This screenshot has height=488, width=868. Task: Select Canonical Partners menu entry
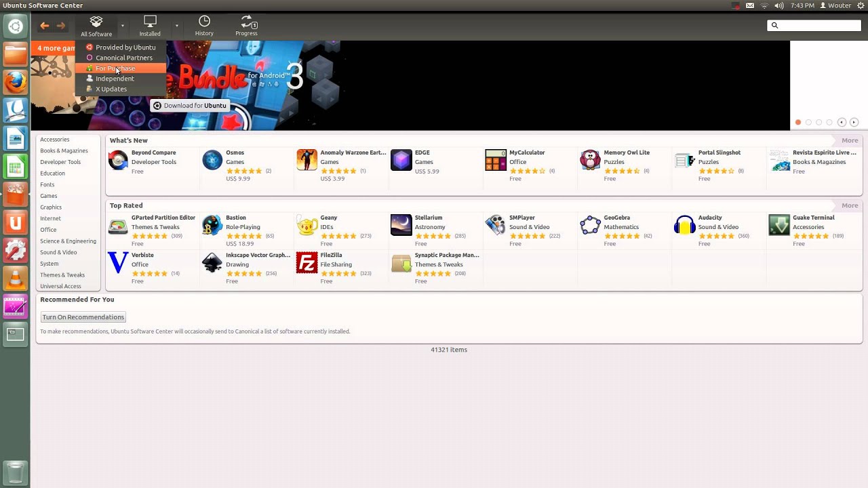[121, 58]
